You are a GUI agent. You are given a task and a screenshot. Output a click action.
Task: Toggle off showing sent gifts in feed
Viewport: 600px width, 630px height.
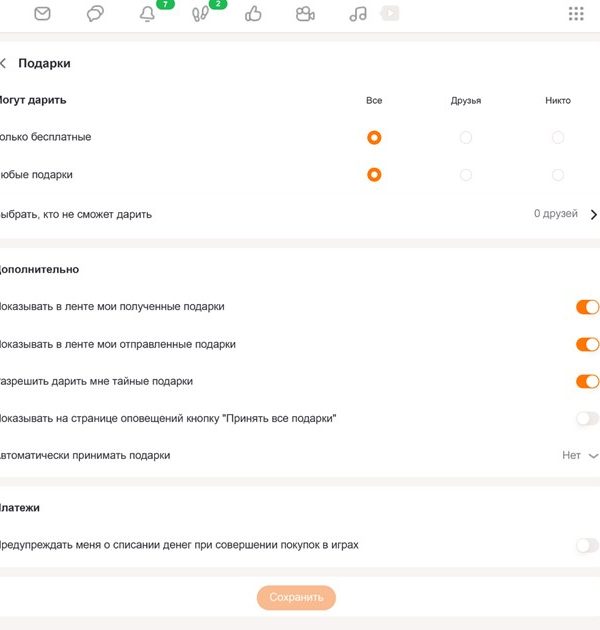pos(587,344)
